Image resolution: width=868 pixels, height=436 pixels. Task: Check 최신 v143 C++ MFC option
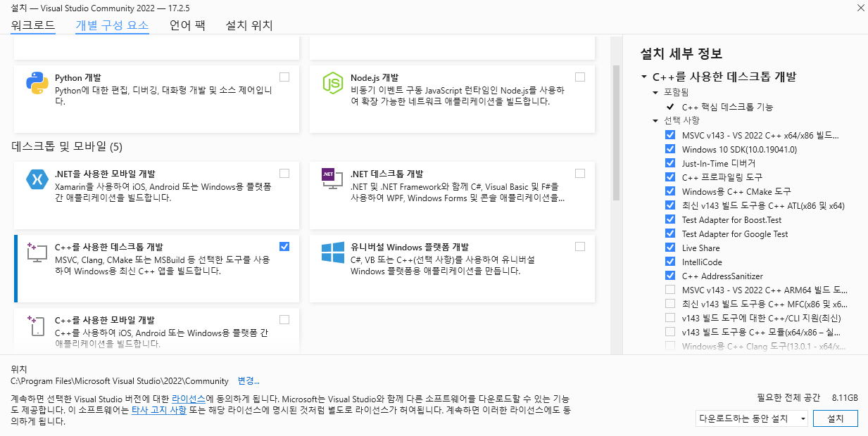(x=670, y=304)
